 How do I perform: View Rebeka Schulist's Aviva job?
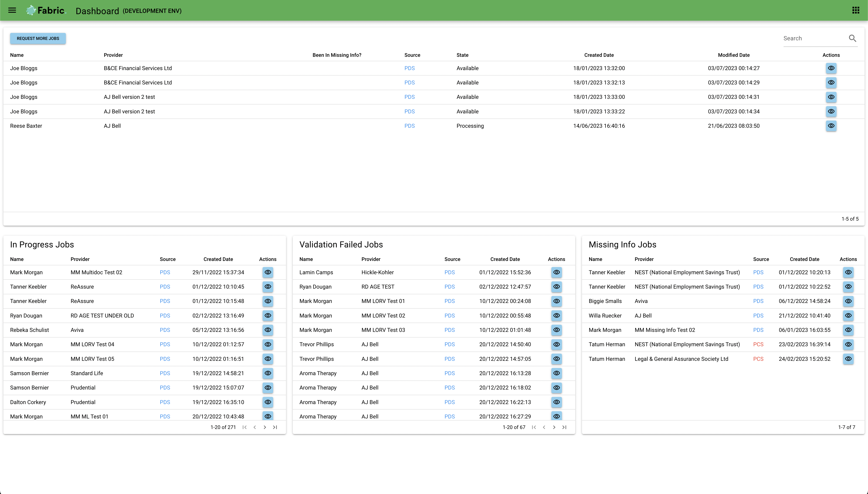point(268,330)
